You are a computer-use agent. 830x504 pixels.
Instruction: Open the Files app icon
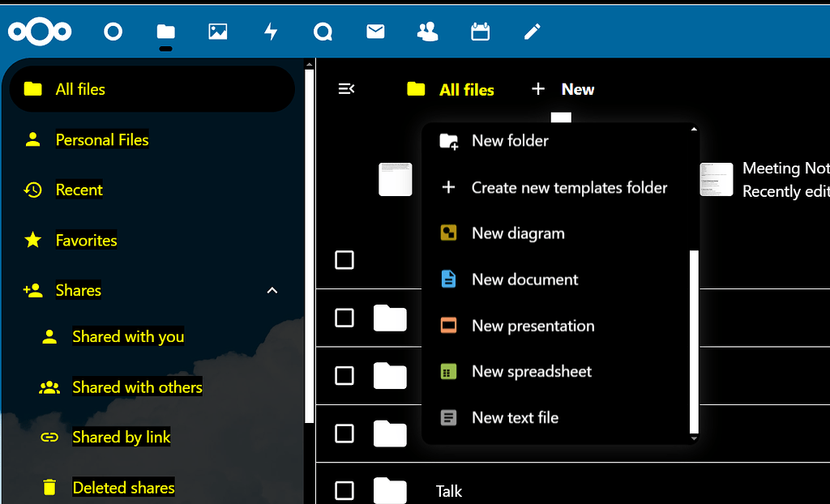(x=165, y=32)
